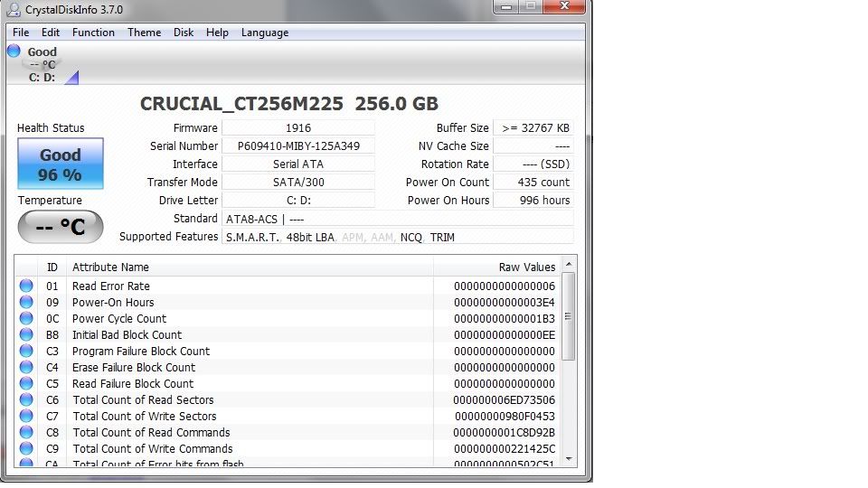Screen dimensions: 868x488
Task: Click the NCQ supported feature label
Action: 410,238
